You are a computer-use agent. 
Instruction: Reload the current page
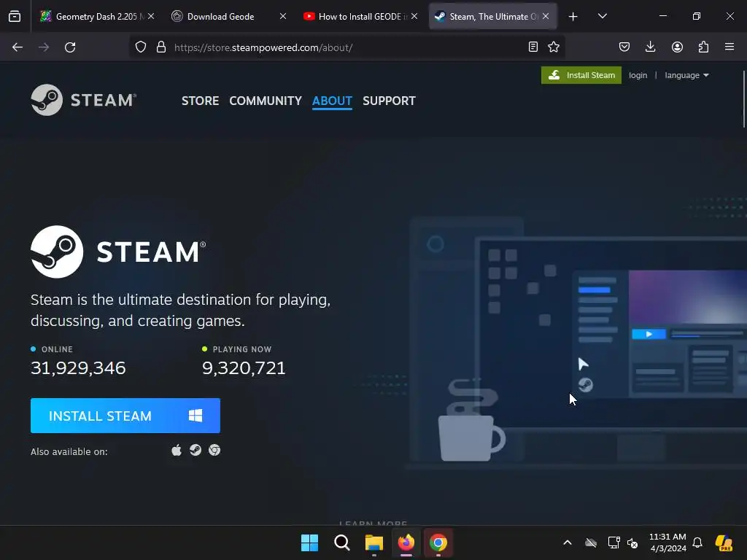(70, 47)
